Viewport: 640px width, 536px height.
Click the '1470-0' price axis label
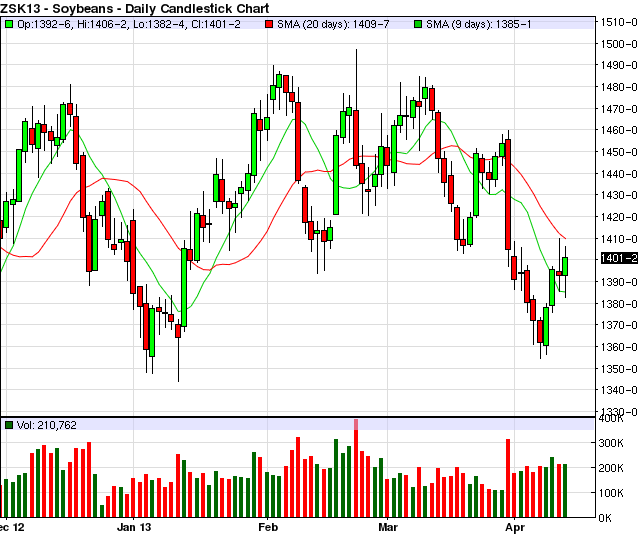click(x=619, y=109)
